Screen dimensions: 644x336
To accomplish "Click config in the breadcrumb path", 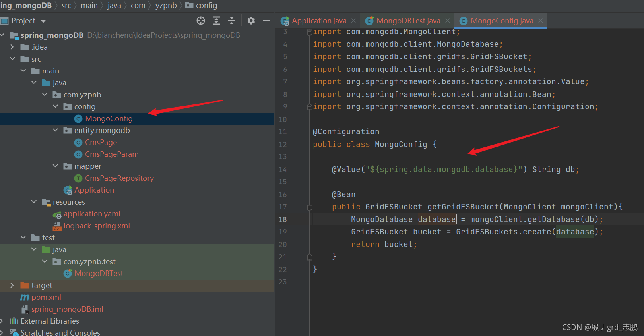I will 206,5.
